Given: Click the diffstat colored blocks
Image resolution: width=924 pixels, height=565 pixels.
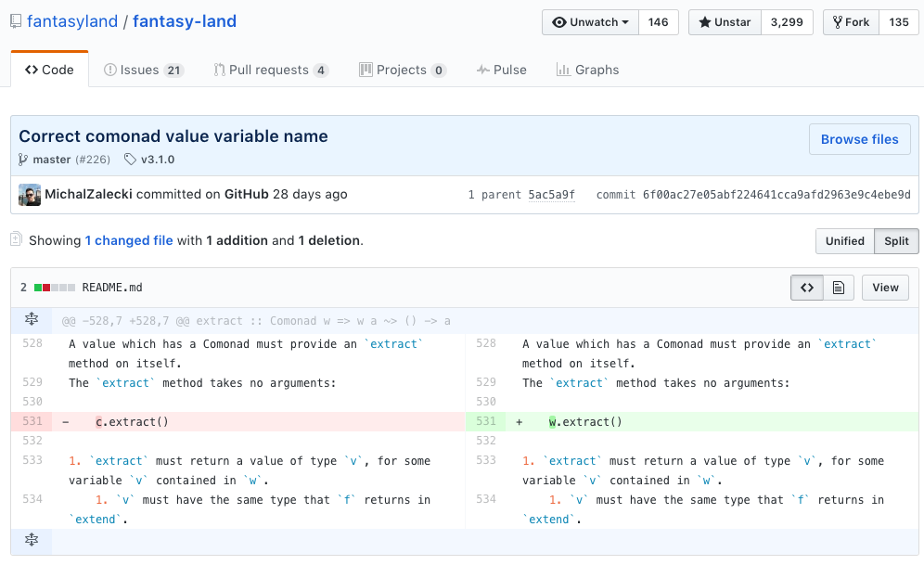Looking at the screenshot, I should pos(54,288).
